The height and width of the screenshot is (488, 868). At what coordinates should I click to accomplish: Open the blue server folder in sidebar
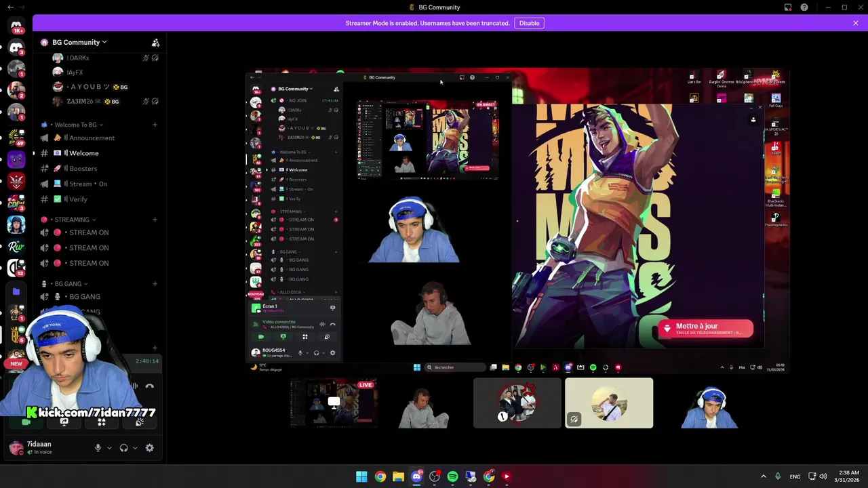[16, 291]
